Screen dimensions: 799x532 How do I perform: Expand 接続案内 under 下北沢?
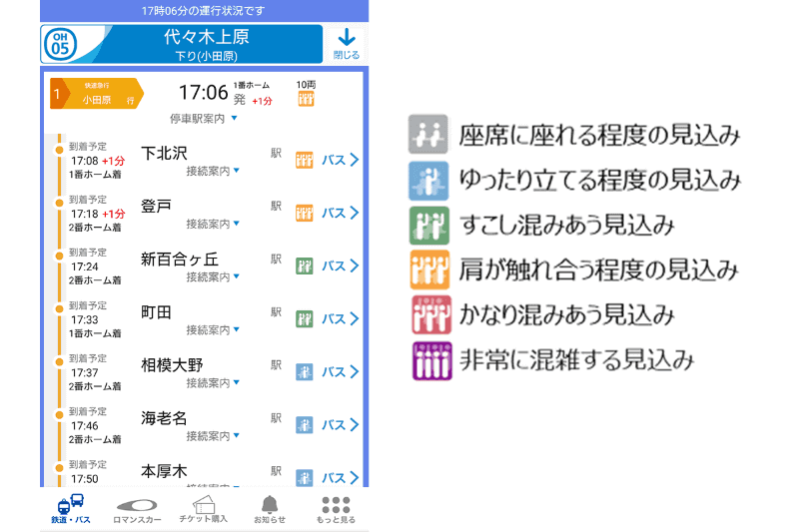213,171
